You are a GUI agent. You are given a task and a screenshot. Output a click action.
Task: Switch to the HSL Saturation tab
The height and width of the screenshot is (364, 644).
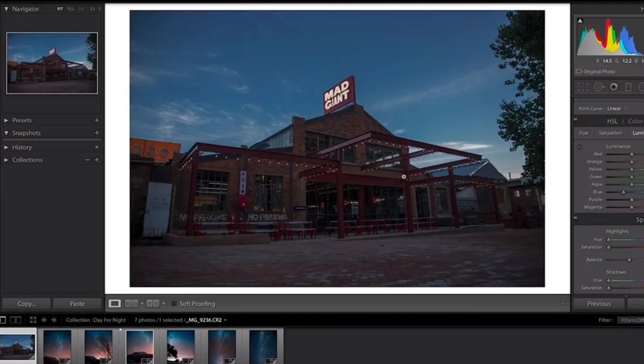[x=610, y=133]
